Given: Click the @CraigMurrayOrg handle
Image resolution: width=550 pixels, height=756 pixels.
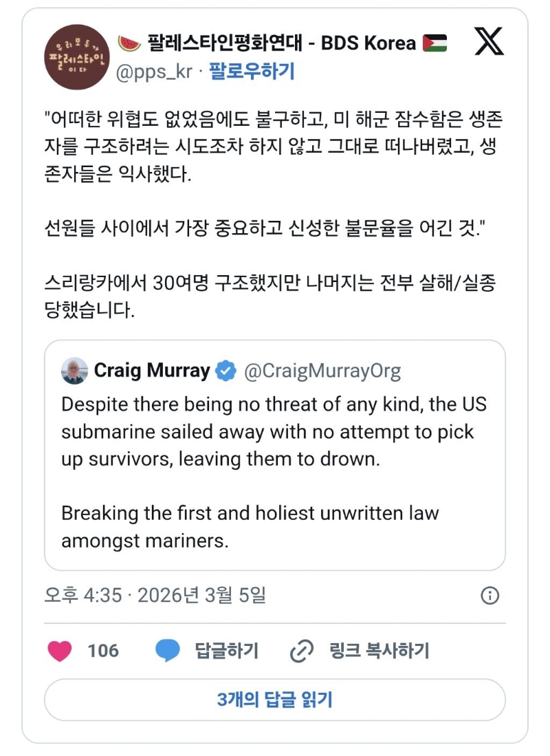Looking at the screenshot, I should (x=322, y=371).
